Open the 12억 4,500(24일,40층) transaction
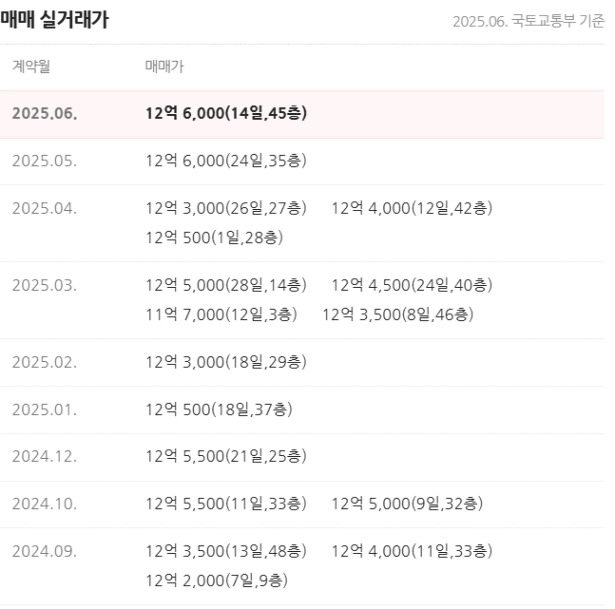Viewport: 615px width, 609px height. pyautogui.click(x=412, y=285)
